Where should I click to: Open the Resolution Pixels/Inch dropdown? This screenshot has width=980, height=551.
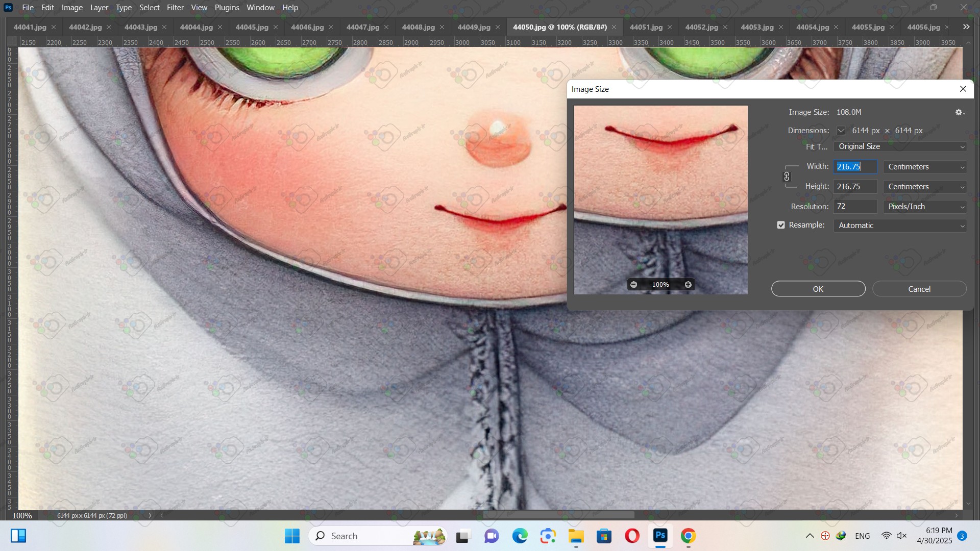click(x=925, y=207)
